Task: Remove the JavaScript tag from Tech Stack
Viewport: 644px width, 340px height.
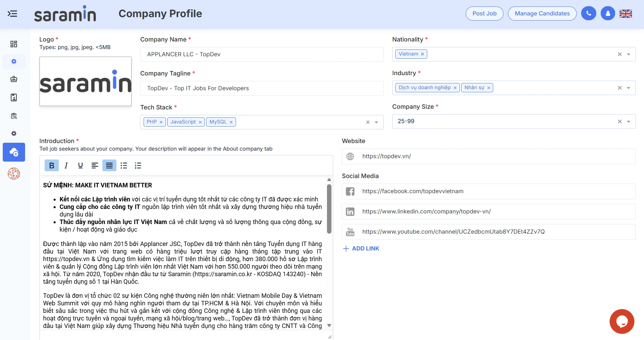Action: [x=200, y=122]
